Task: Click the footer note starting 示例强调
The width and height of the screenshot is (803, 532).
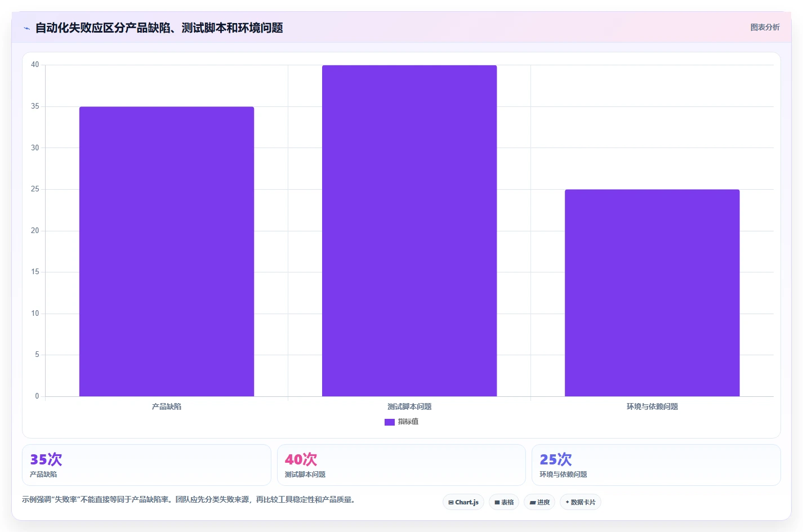Action: (189, 500)
